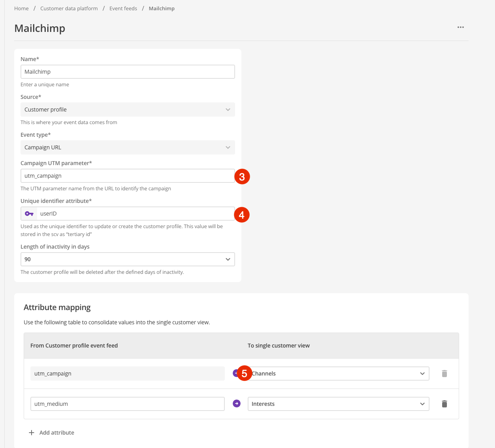Open the ellipsis options menu at top right
The width and height of the screenshot is (495, 448).
click(460, 27)
